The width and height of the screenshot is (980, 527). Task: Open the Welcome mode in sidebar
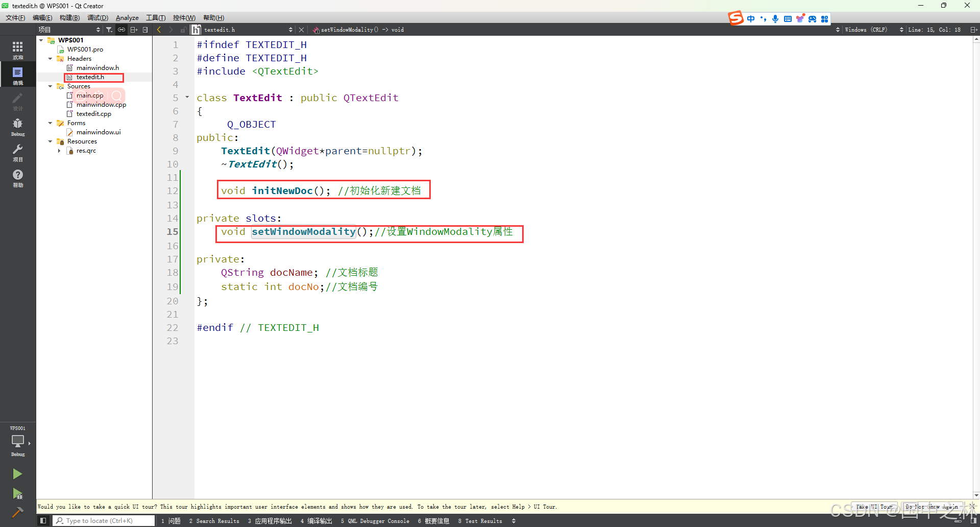(18, 50)
